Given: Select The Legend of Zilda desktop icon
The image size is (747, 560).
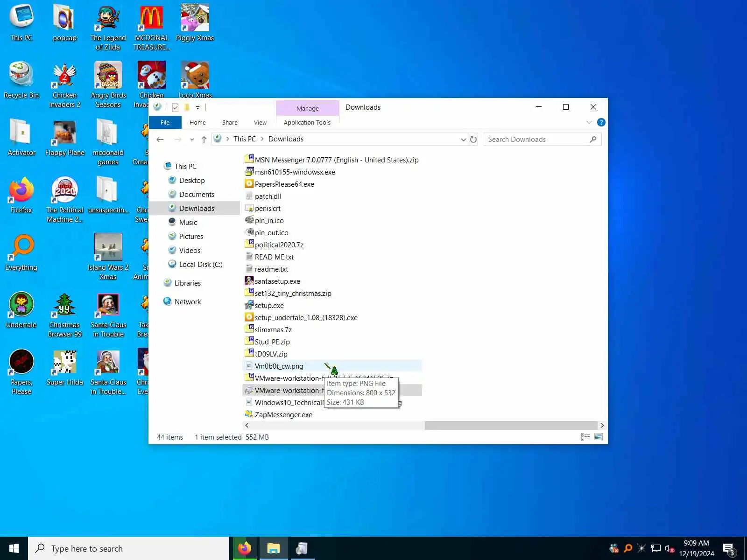Looking at the screenshot, I should click(x=108, y=28).
